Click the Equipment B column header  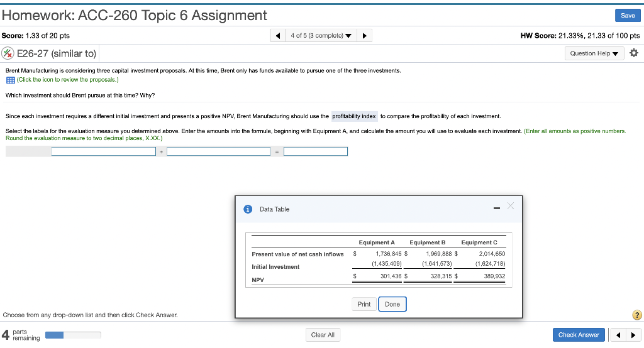click(x=427, y=242)
